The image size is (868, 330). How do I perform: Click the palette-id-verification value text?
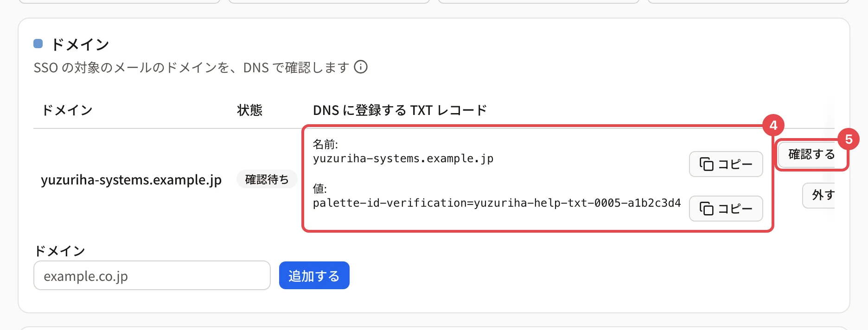(x=497, y=203)
